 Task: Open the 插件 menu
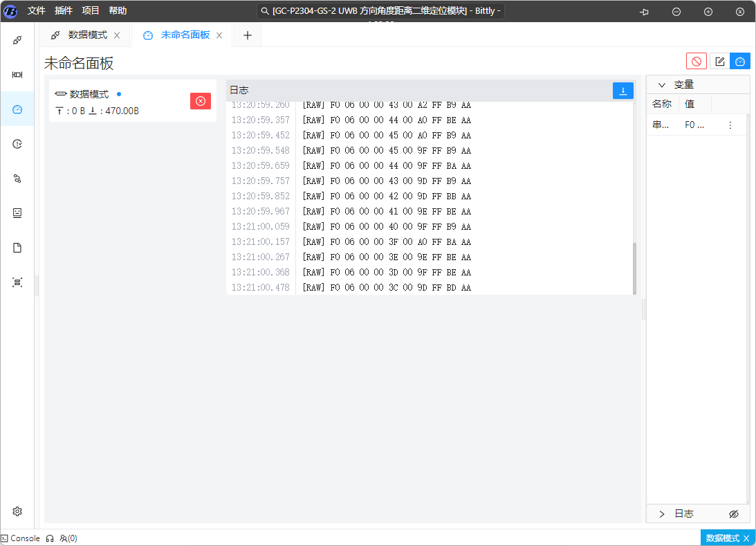pyautogui.click(x=64, y=11)
